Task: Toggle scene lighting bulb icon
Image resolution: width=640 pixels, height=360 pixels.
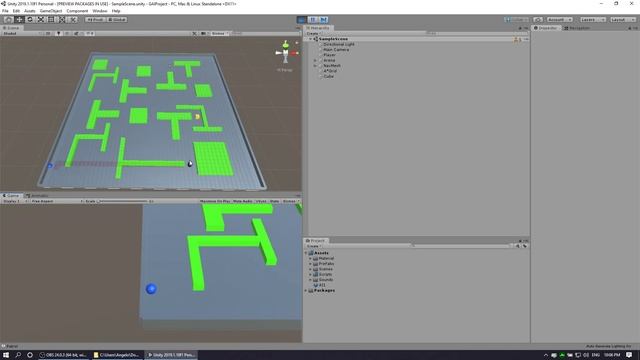Action: pyautogui.click(x=58, y=33)
